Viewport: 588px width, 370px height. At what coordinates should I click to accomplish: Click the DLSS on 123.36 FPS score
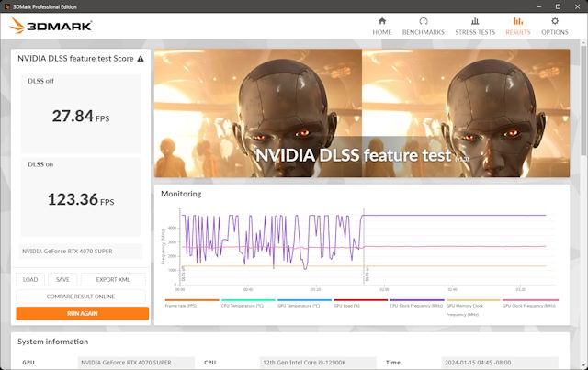tap(81, 197)
